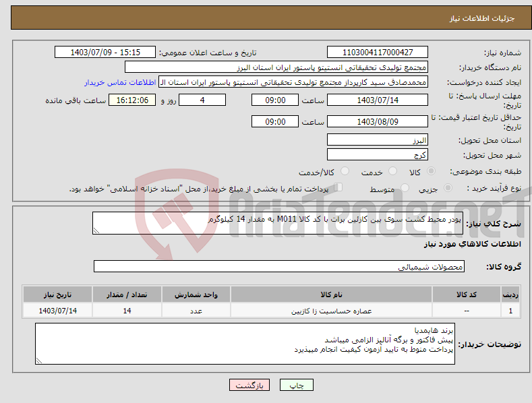Click the نام کالا column header
This screenshot has height=403, width=532.
point(331,294)
